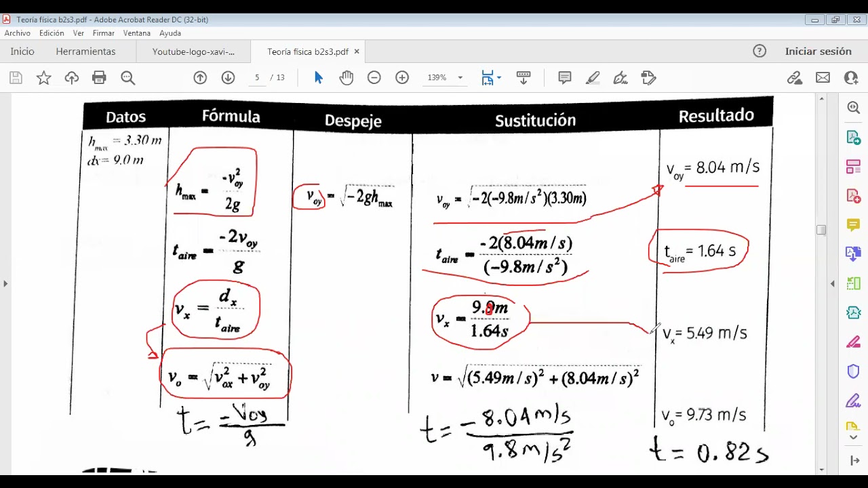Open the fit page options dropdown arrow

pyautogui.click(x=499, y=78)
